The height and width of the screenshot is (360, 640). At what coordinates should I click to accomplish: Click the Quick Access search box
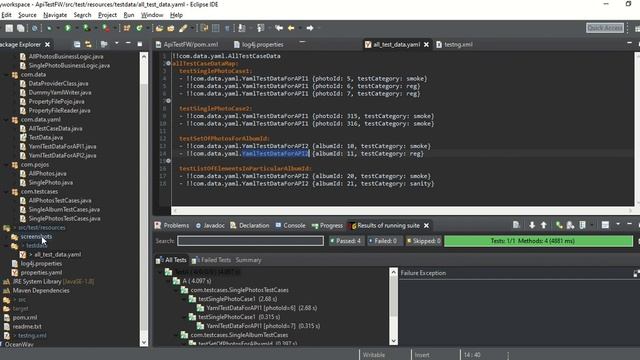pos(605,28)
